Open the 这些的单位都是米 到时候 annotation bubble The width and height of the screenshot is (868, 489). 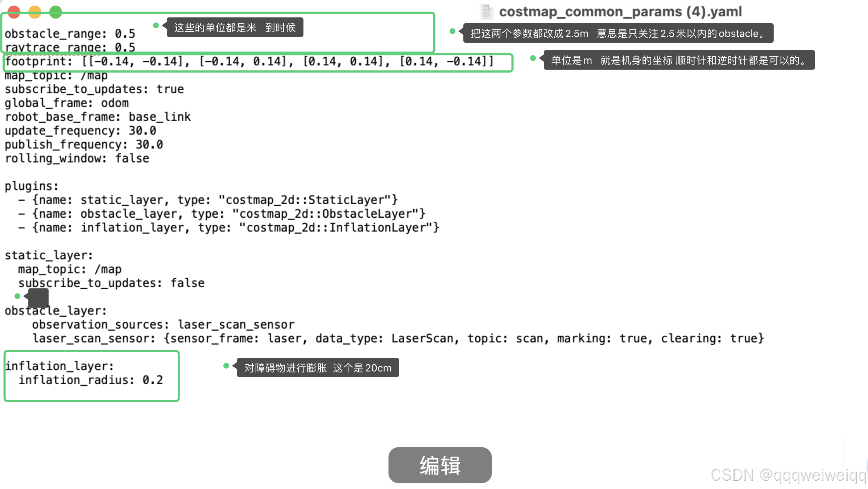click(235, 28)
